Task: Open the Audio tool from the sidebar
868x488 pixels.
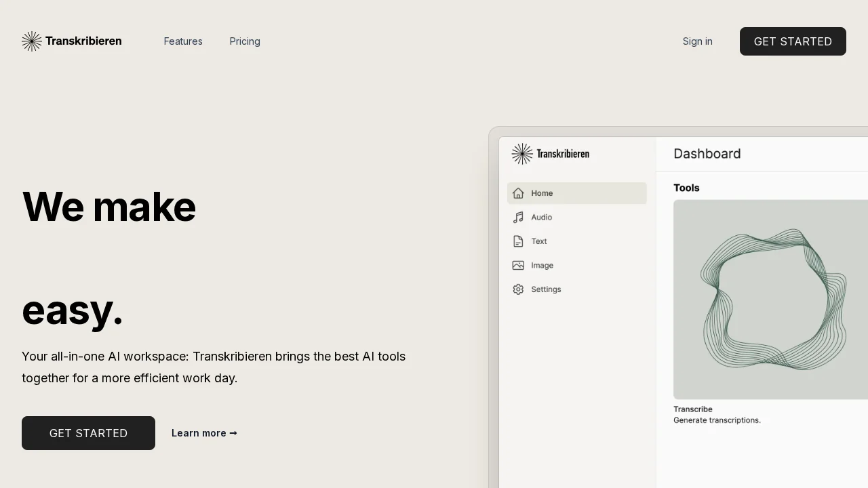Action: pos(541,217)
